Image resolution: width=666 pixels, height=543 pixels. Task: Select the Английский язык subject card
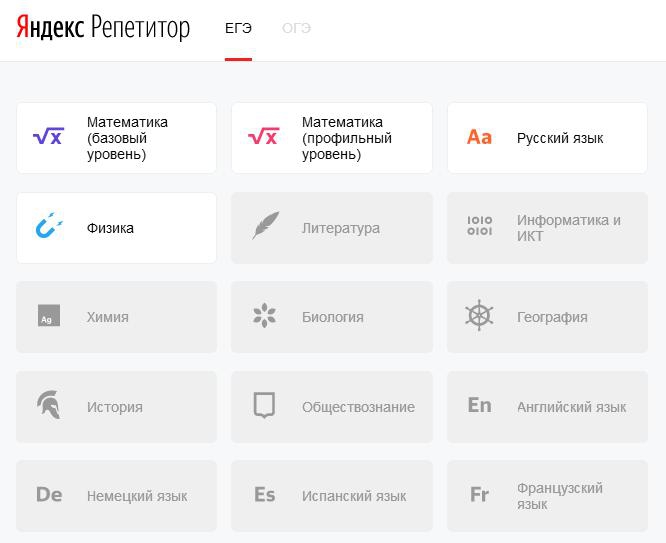tap(547, 406)
